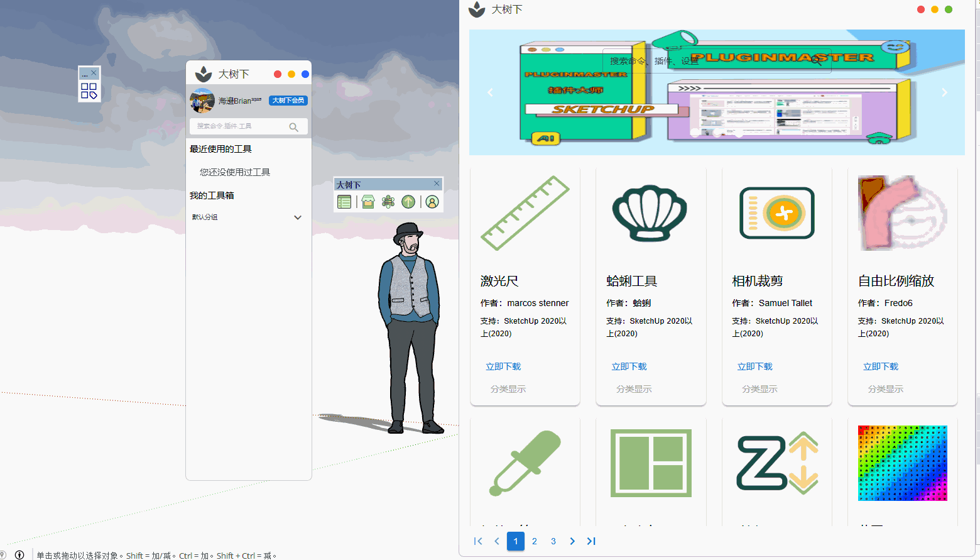Image resolution: width=980 pixels, height=560 pixels.
Task: Go to previous banner slide arrow
Action: tap(491, 92)
